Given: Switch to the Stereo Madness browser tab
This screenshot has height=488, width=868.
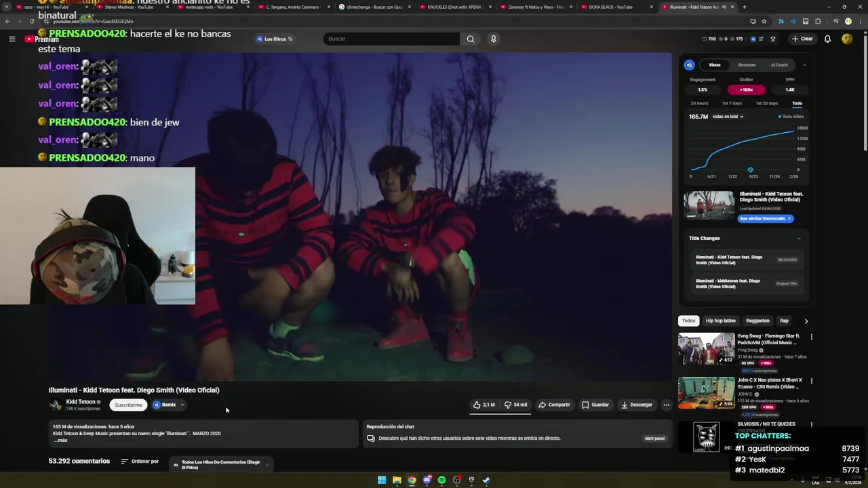Looking at the screenshot, I should point(131,7).
